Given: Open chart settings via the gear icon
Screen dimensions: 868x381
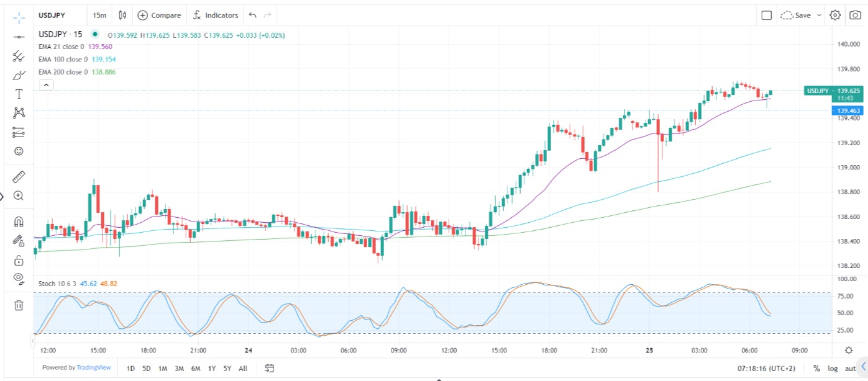Looking at the screenshot, I should coord(835,15).
